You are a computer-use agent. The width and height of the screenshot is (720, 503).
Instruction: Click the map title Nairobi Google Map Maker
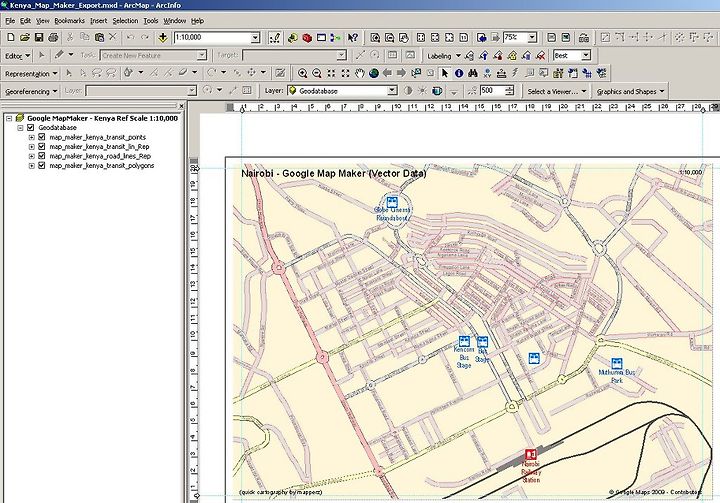point(333,174)
